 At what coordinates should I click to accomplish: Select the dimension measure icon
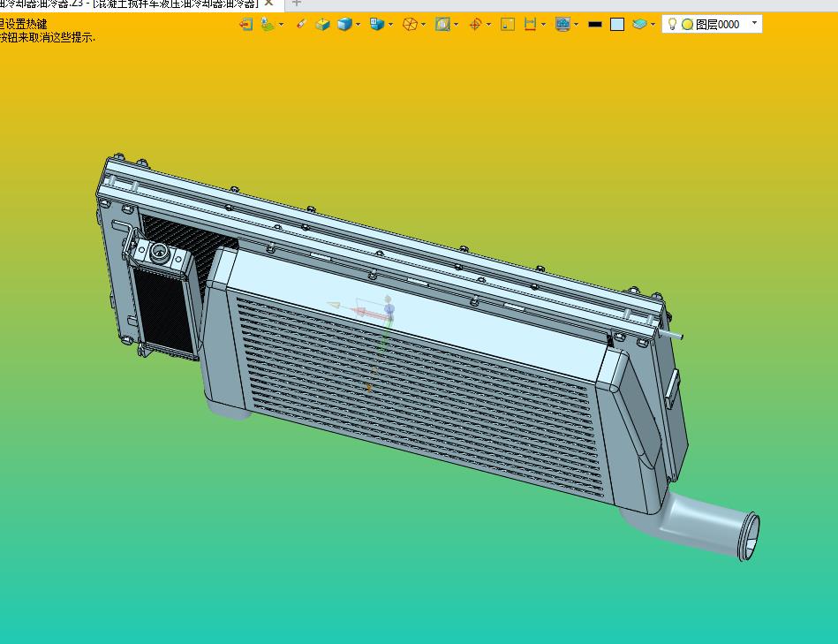click(x=530, y=24)
